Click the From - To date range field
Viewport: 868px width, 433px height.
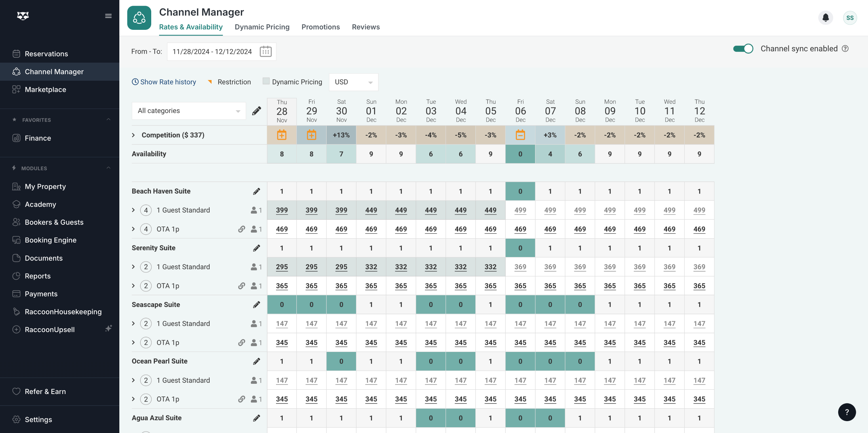click(x=212, y=52)
